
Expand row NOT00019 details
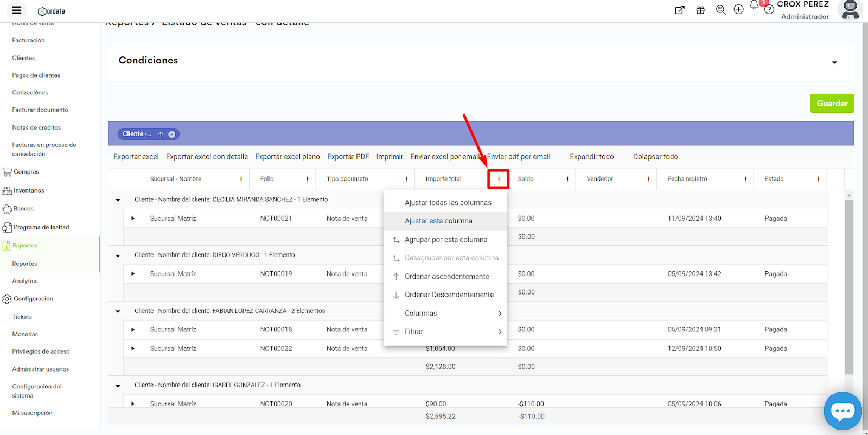click(x=133, y=274)
